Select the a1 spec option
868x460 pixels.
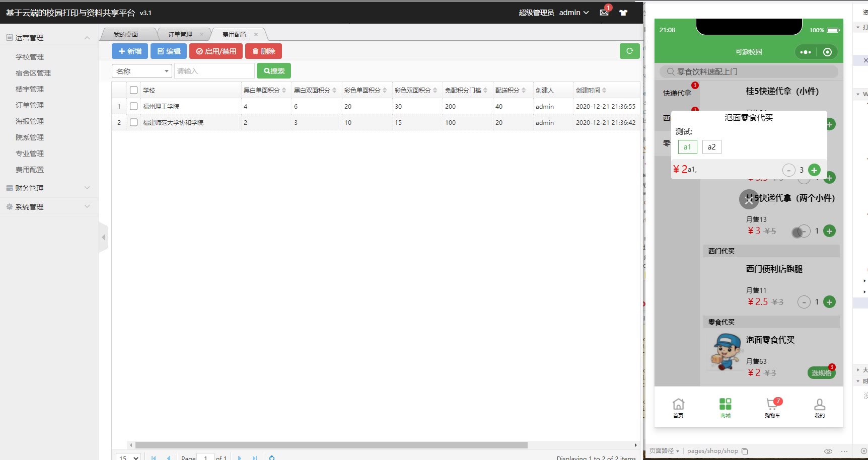point(687,147)
